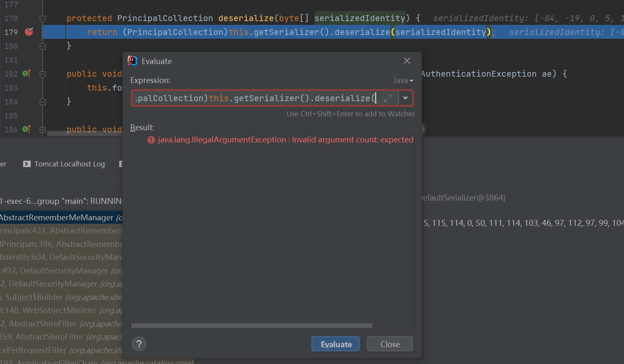Screen dimensions: 624x364
Task: Click the Evaluate button
Action: click(x=335, y=344)
